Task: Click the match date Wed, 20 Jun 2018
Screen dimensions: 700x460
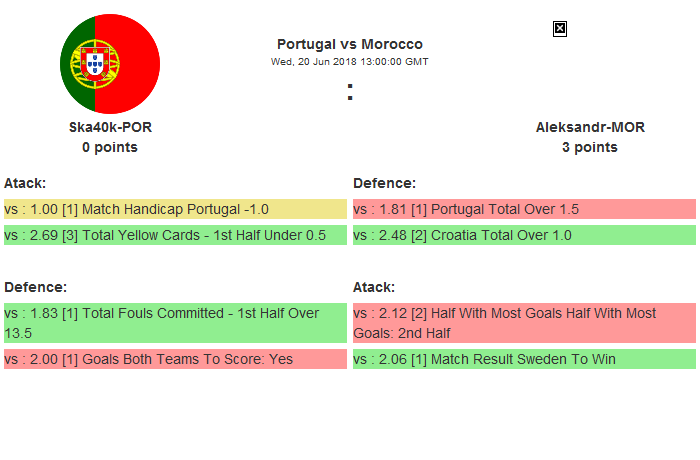Action: pos(350,61)
